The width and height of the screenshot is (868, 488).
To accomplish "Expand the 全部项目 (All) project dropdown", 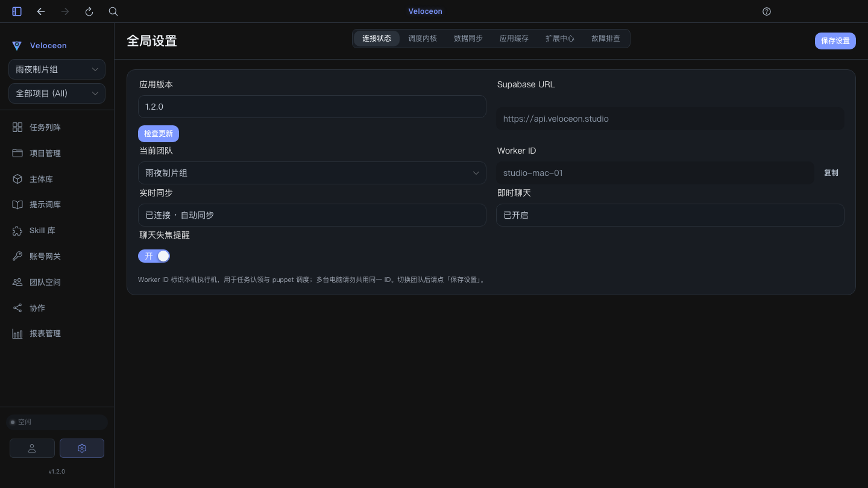I will [x=57, y=93].
